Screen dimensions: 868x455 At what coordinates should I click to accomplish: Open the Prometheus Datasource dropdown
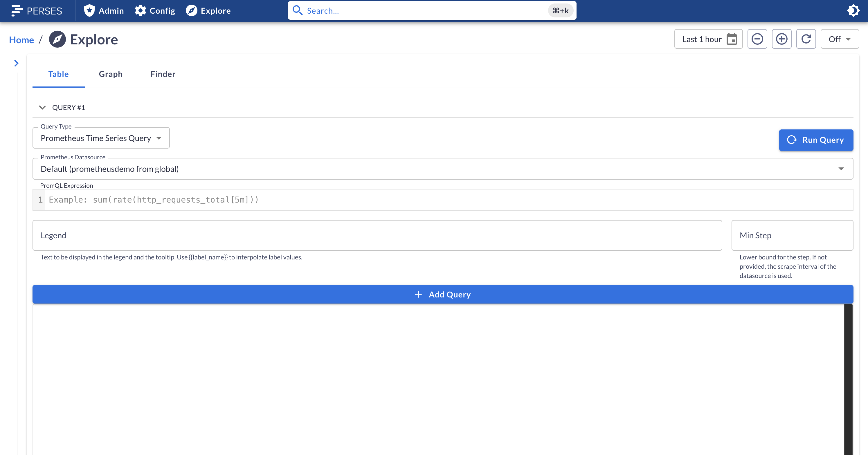pos(442,169)
